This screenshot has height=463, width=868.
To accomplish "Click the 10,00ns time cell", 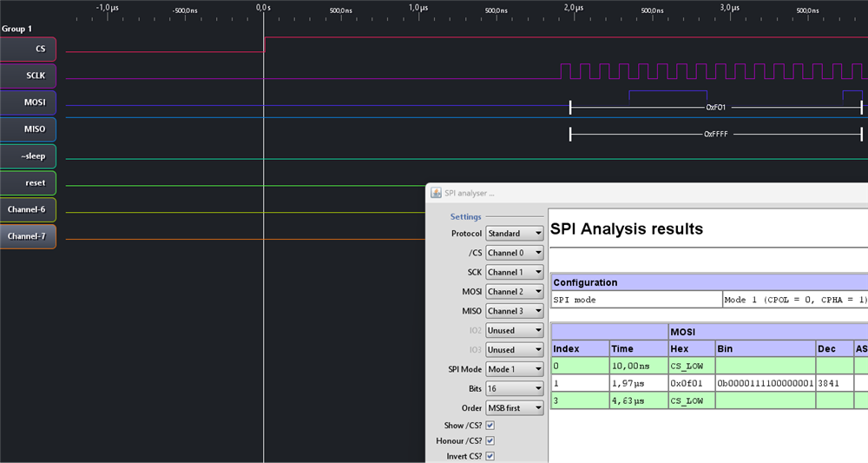I will coord(638,366).
